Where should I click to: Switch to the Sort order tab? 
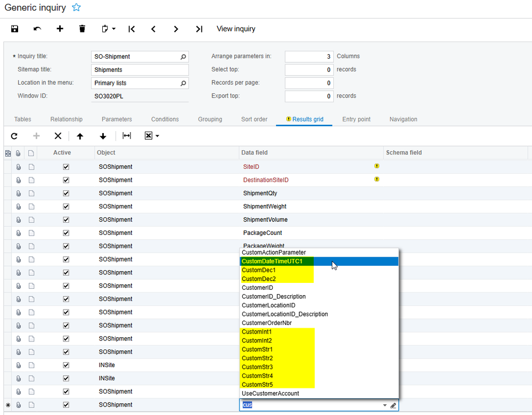(x=254, y=119)
